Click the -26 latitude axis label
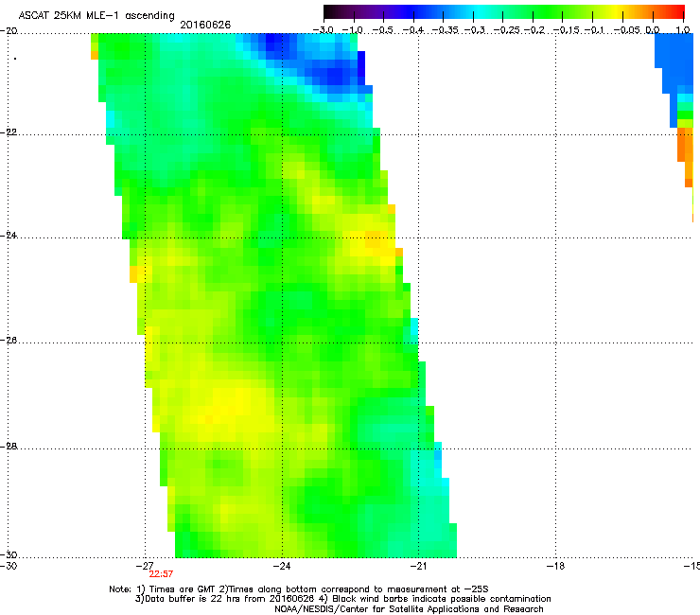 point(9,341)
